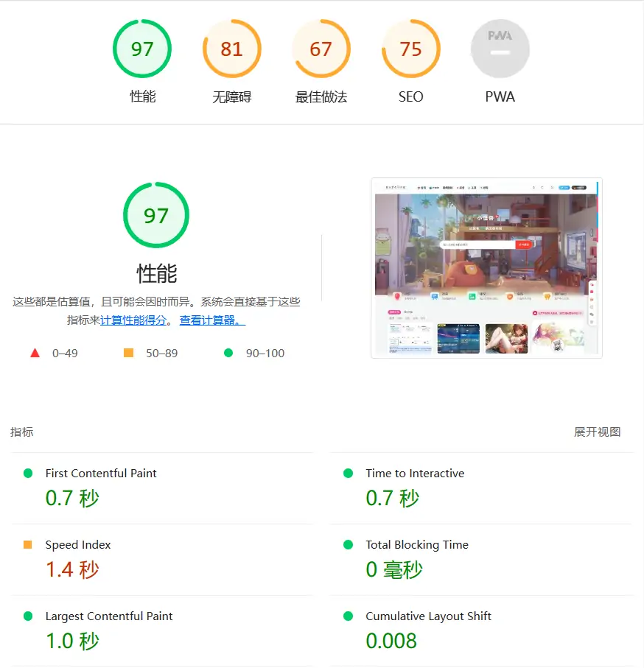This screenshot has height=668, width=644.
Task: Click the orange square 50–89 legend icon
Action: pos(129,354)
